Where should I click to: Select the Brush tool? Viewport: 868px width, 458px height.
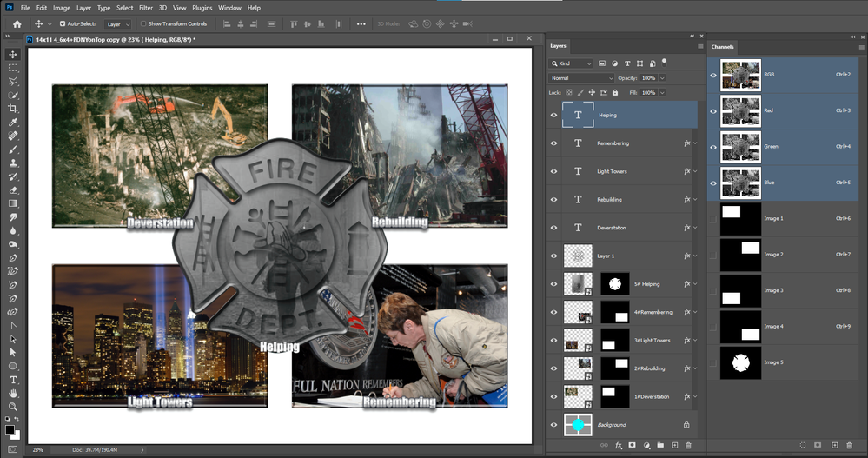pyautogui.click(x=13, y=149)
